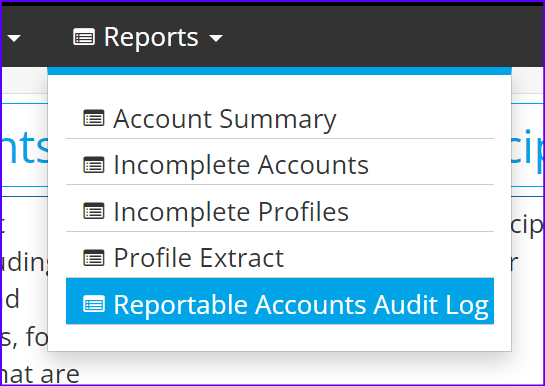Click the Reportable Accounts Audit Log icon

(x=94, y=304)
